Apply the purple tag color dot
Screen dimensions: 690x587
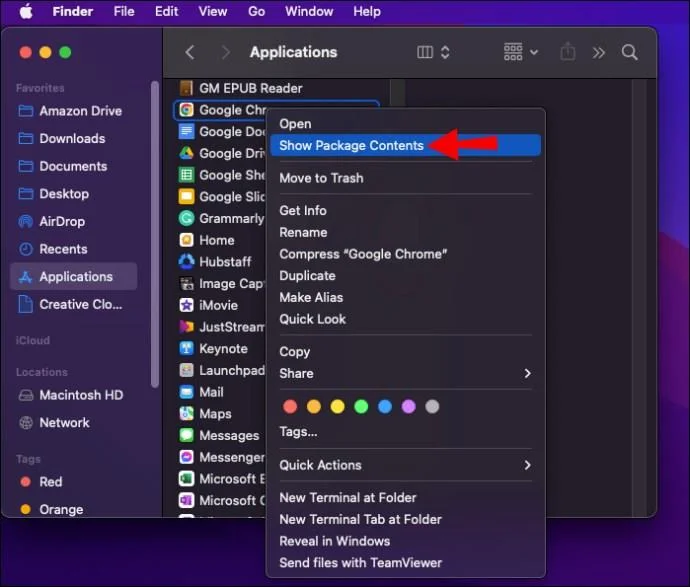408,407
